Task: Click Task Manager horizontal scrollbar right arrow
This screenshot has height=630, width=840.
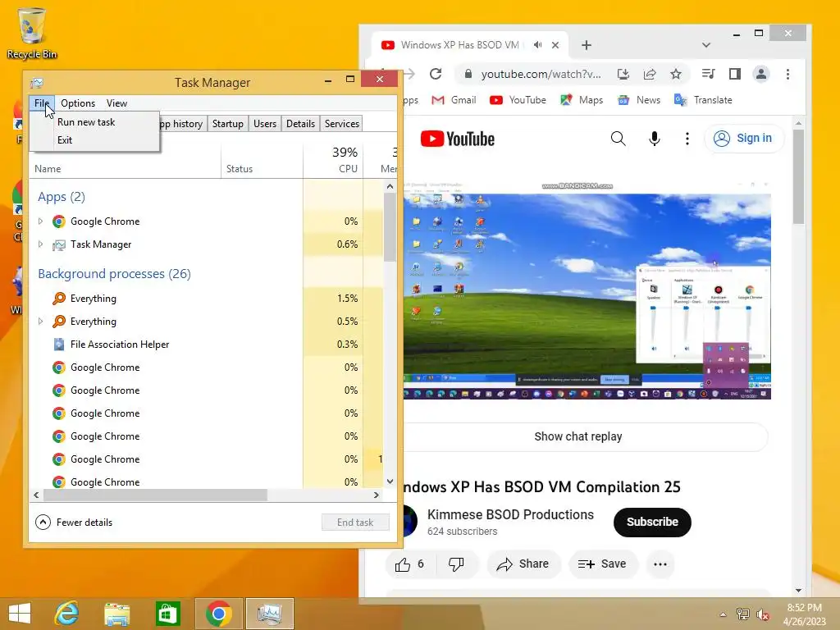Action: tap(376, 495)
